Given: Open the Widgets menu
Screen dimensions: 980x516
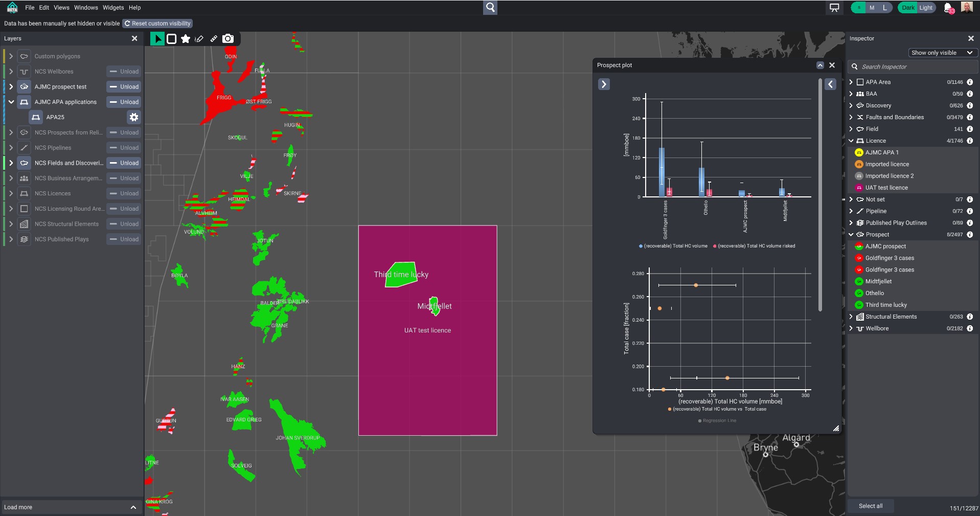Looking at the screenshot, I should pyautogui.click(x=113, y=8).
